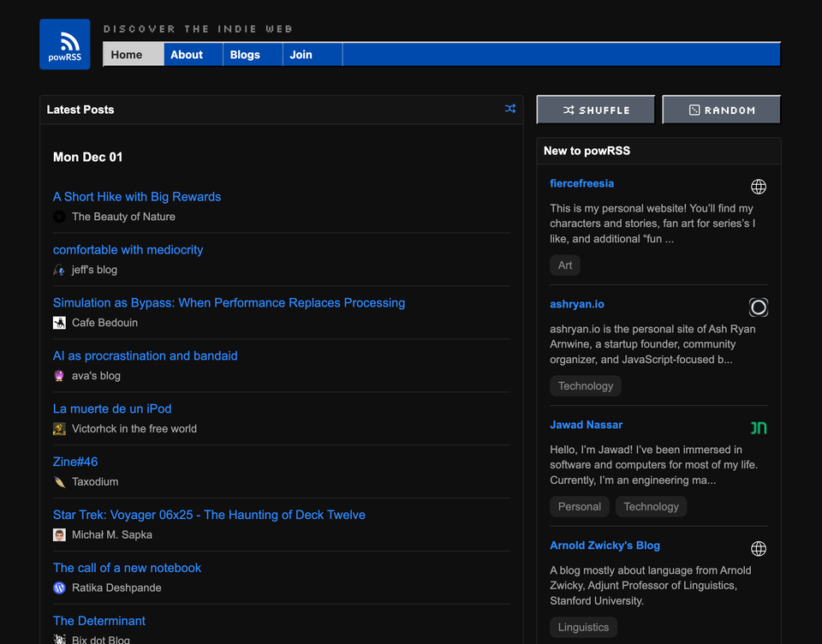The width and height of the screenshot is (822, 644).
Task: Click the globe icon beside Arnold Zwicky's Blog
Action: coord(759,548)
